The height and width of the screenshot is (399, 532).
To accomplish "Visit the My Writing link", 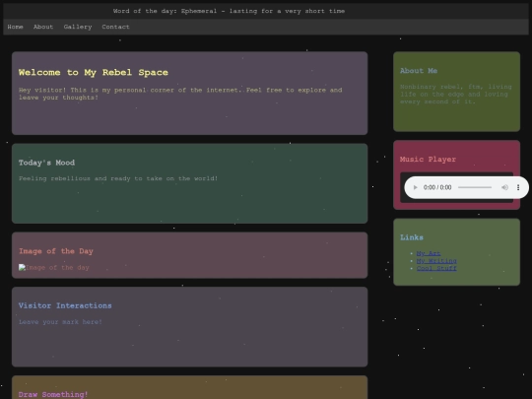I will (x=436, y=261).
